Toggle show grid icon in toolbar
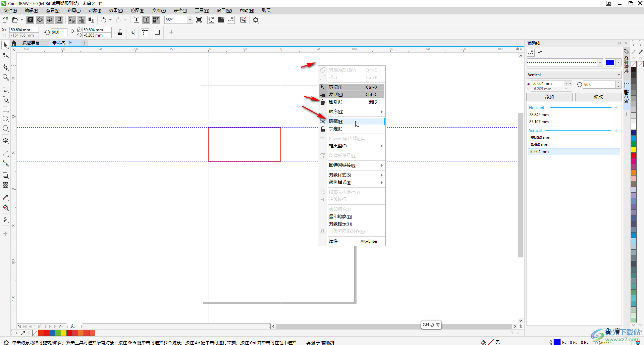This screenshot has height=345, width=644. pos(221,20)
